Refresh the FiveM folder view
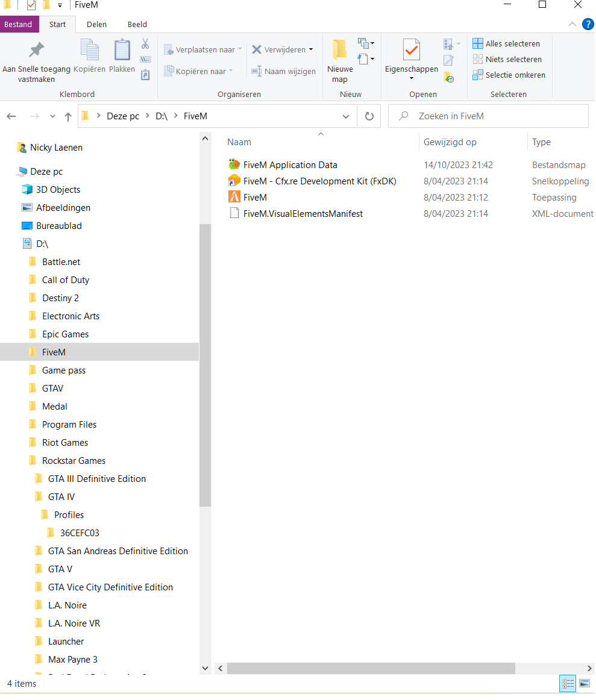The width and height of the screenshot is (596, 700). coord(369,116)
